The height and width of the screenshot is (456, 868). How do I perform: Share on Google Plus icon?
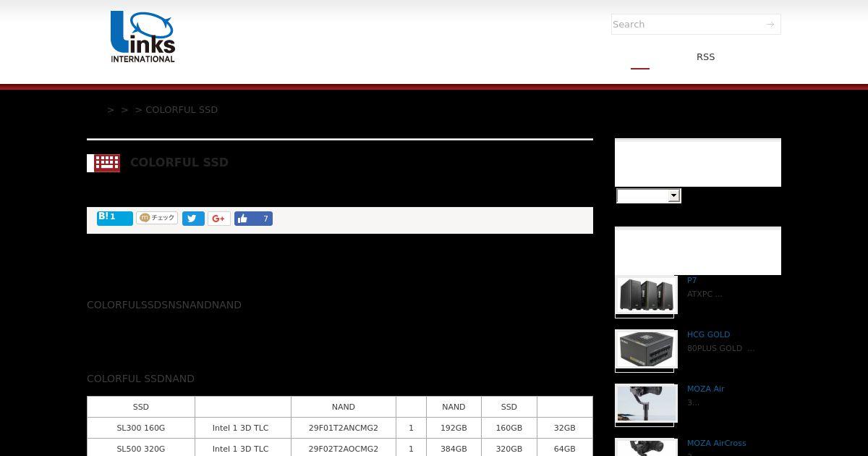[x=219, y=219]
